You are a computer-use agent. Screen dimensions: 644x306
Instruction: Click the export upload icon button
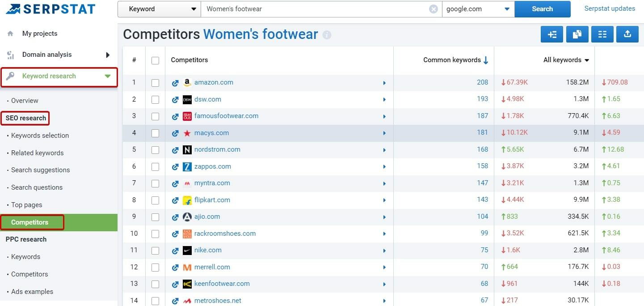point(627,34)
